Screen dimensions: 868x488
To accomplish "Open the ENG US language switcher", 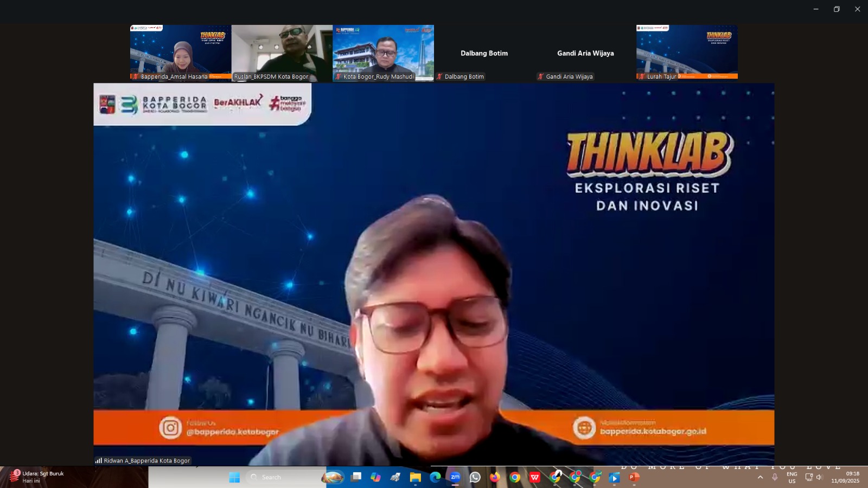I will 792,477.
